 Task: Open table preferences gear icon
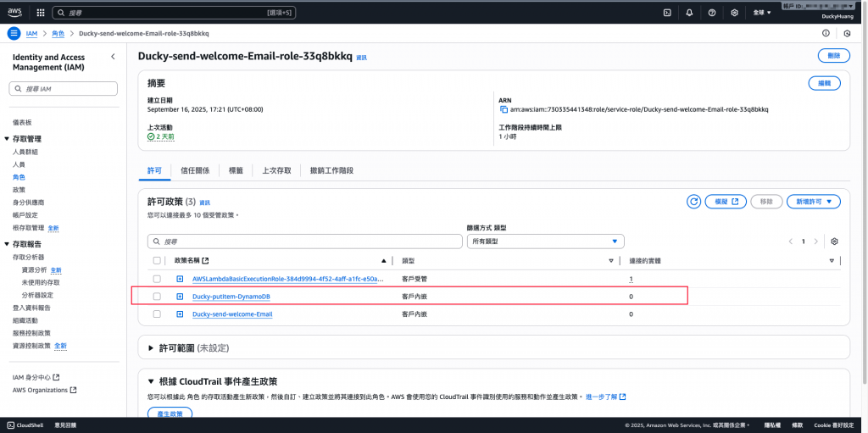click(x=835, y=241)
